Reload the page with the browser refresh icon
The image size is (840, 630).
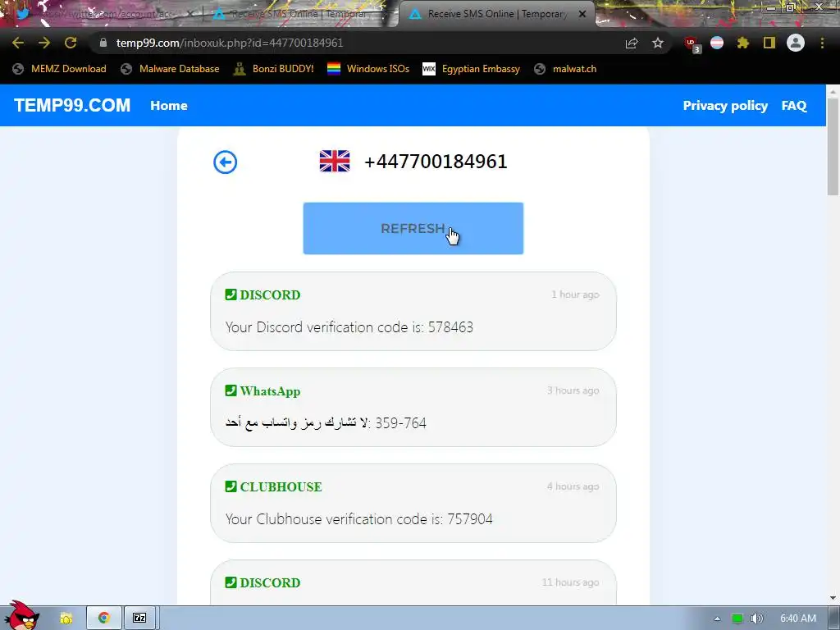coord(71,43)
